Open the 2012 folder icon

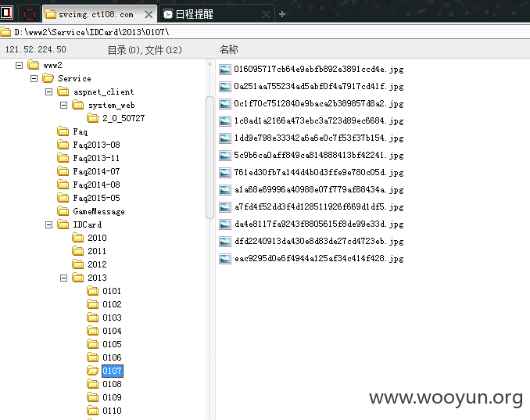click(x=77, y=264)
